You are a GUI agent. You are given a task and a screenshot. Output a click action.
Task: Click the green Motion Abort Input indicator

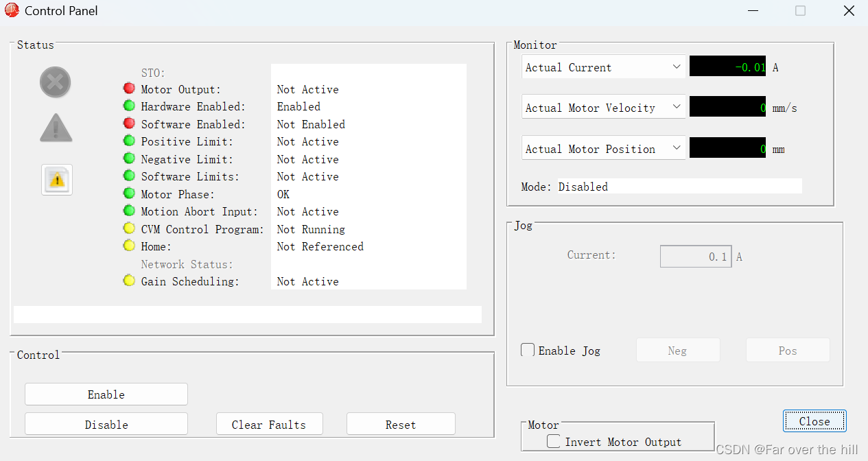tap(129, 211)
